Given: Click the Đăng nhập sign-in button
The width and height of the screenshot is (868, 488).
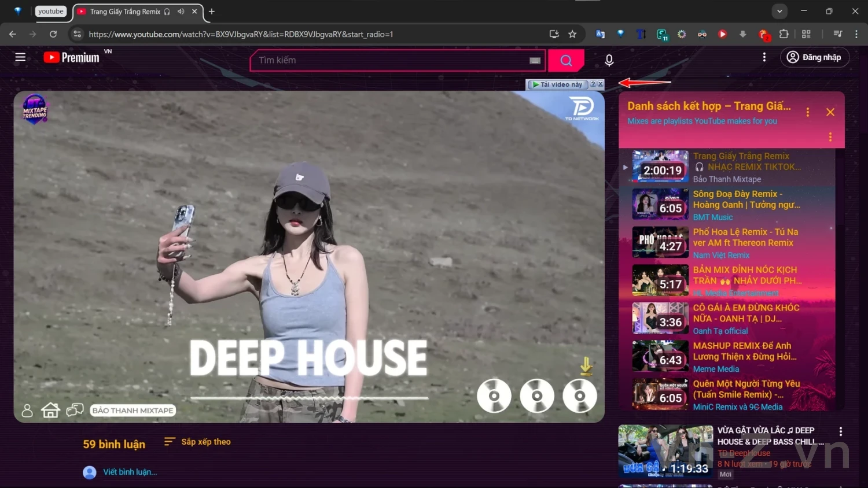Looking at the screenshot, I should (x=814, y=57).
